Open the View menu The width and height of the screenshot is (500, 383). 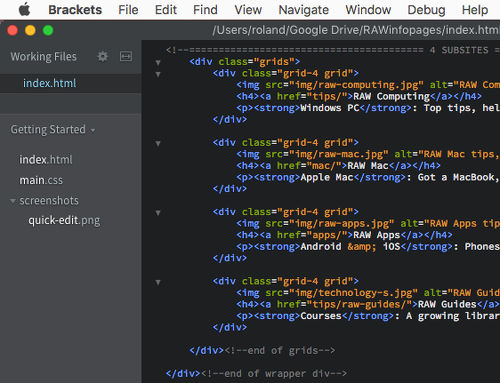point(248,10)
